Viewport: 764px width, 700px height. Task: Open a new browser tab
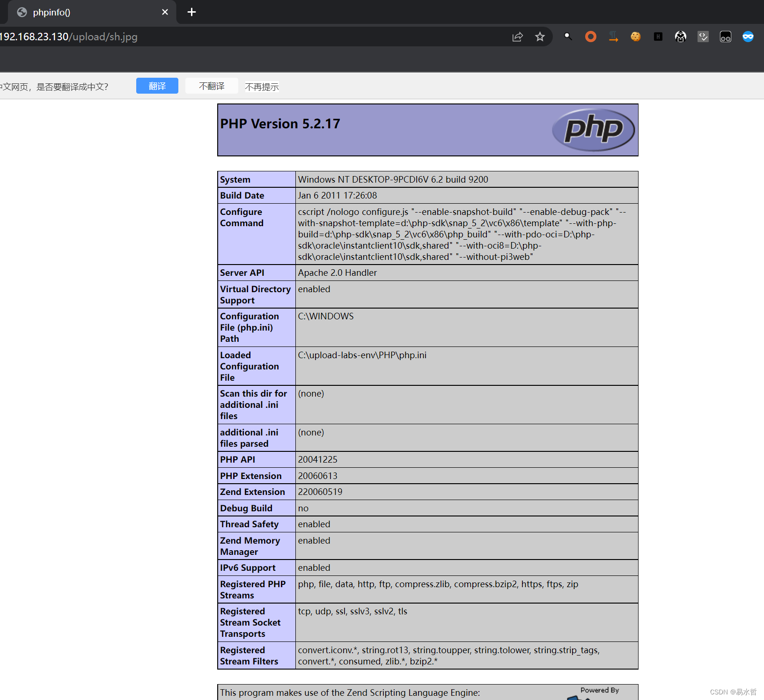191,12
